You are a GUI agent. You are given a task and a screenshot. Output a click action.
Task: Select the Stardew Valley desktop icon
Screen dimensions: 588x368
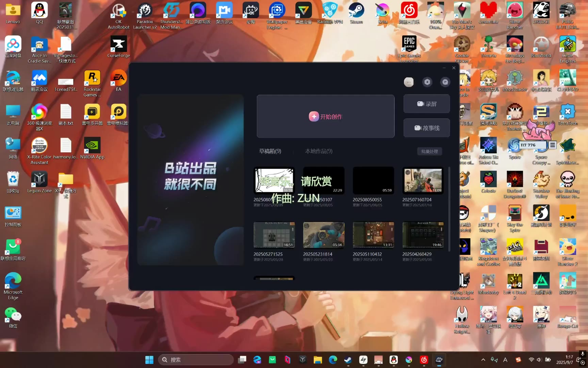click(541, 185)
